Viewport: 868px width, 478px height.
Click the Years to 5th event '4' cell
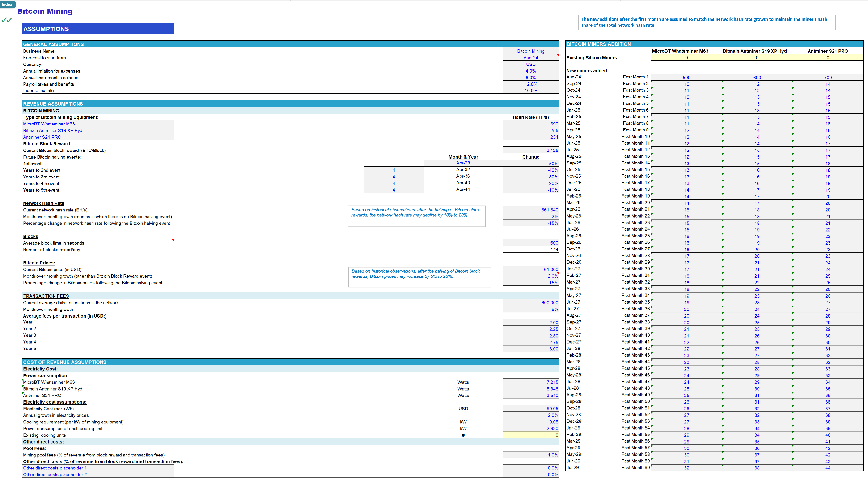pos(394,190)
